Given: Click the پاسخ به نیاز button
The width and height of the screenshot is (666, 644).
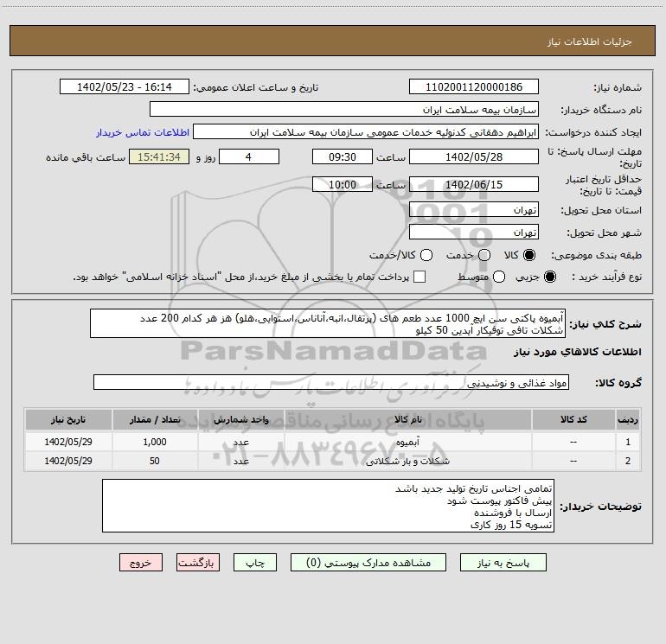Looking at the screenshot, I should (503, 563).
